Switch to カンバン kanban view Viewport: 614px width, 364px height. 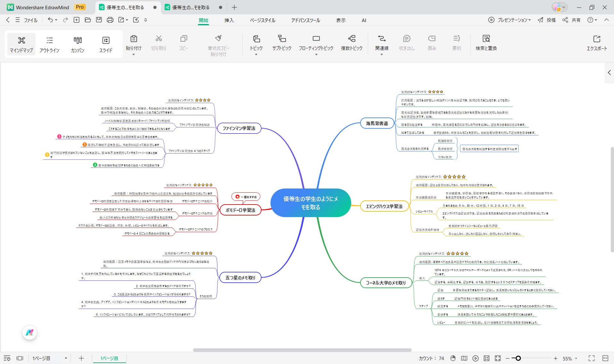click(77, 44)
